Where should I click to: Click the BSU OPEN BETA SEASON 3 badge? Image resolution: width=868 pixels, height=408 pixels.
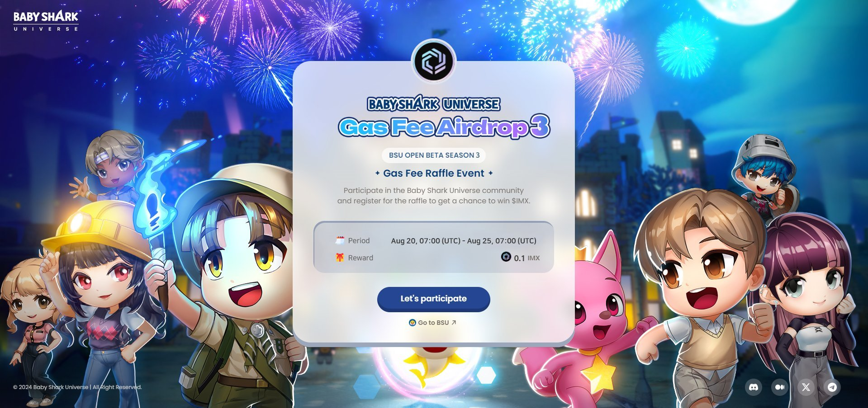point(434,155)
